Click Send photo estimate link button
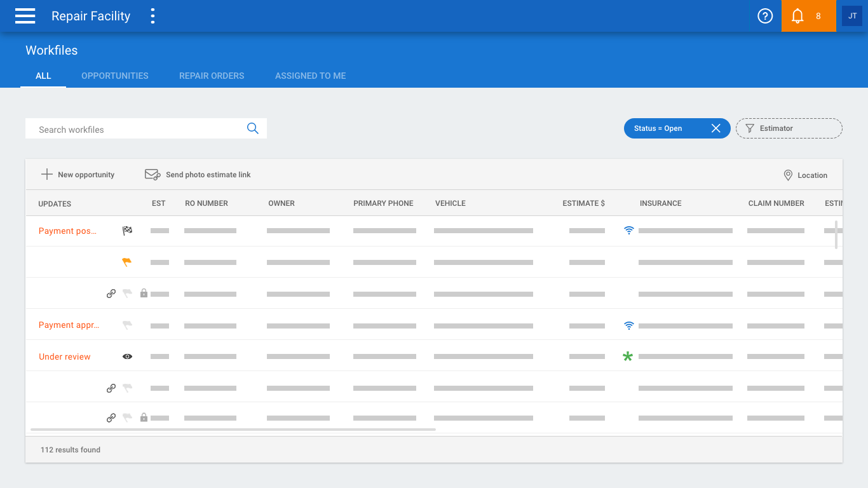This screenshot has width=868, height=488. (x=198, y=175)
